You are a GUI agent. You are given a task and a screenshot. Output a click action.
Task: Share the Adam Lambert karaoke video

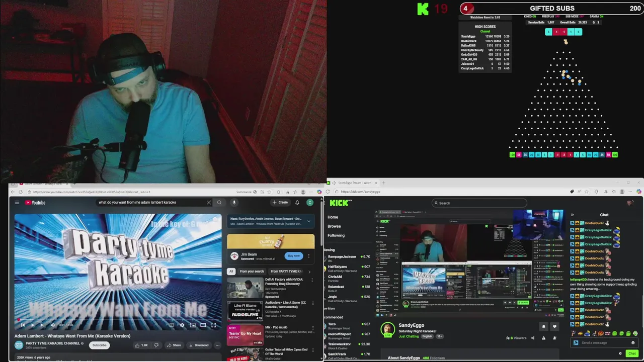[x=174, y=345]
